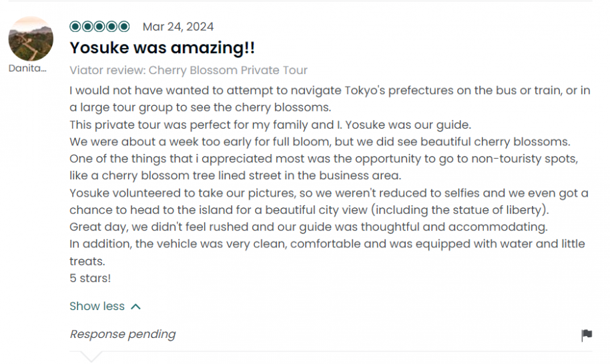Click the "5 stars!" line in the review
610x364 pixels.
coord(90,278)
